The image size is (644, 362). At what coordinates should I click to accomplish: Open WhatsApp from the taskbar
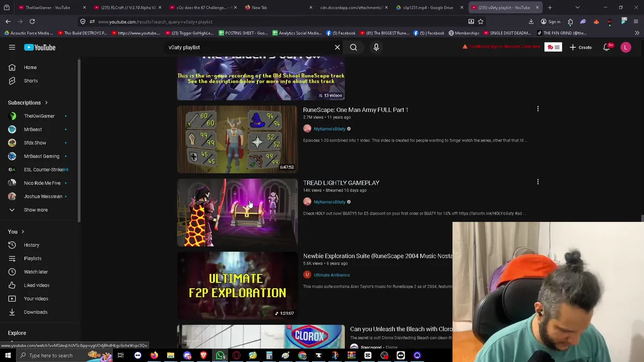click(220, 355)
